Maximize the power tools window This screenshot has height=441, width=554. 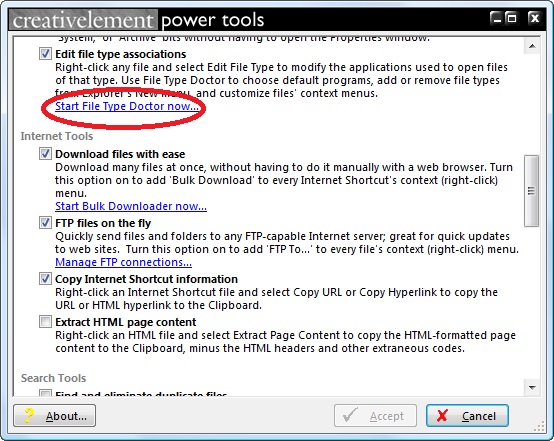click(512, 18)
